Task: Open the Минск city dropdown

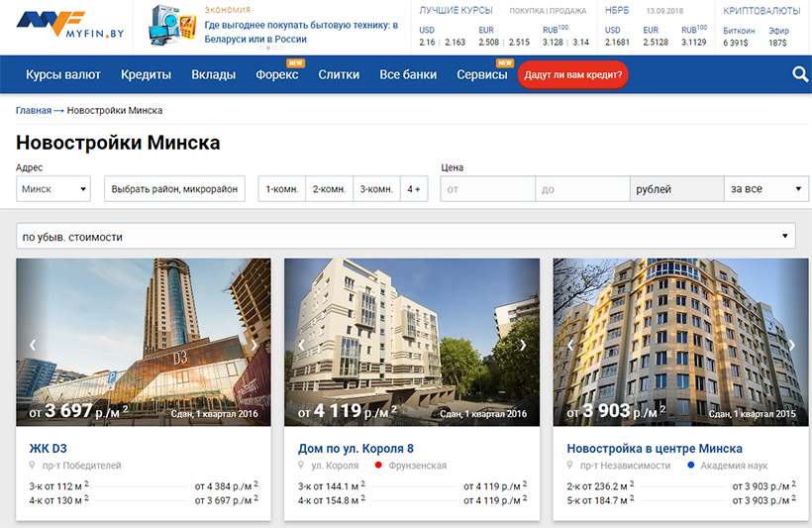Action: pos(53,189)
